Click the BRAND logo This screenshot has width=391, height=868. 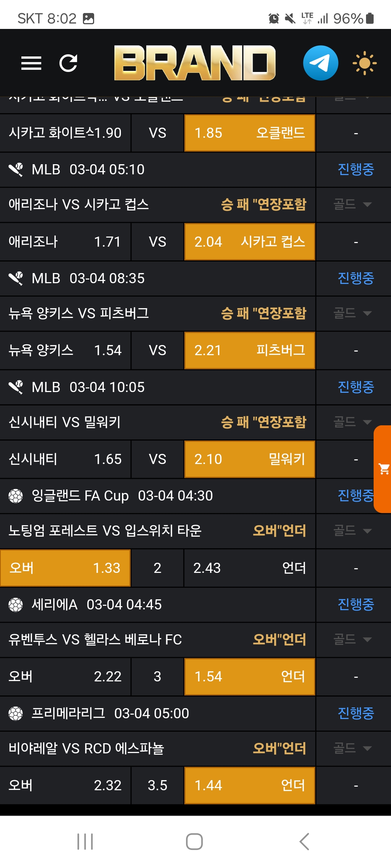coord(195,63)
